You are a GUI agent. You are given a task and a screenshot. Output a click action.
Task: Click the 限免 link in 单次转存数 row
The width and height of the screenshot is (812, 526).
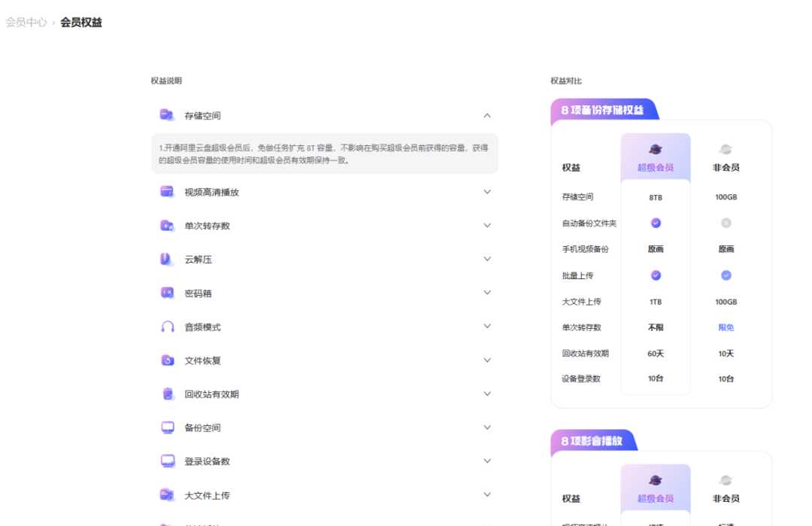point(726,327)
